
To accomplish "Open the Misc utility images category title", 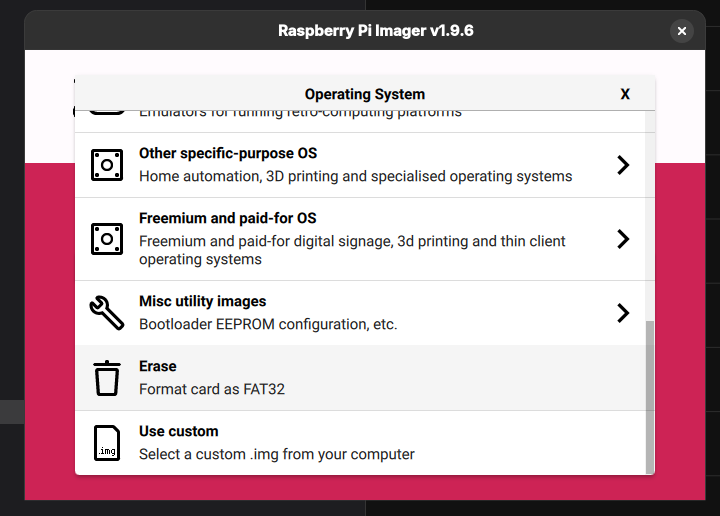I will (202, 301).
